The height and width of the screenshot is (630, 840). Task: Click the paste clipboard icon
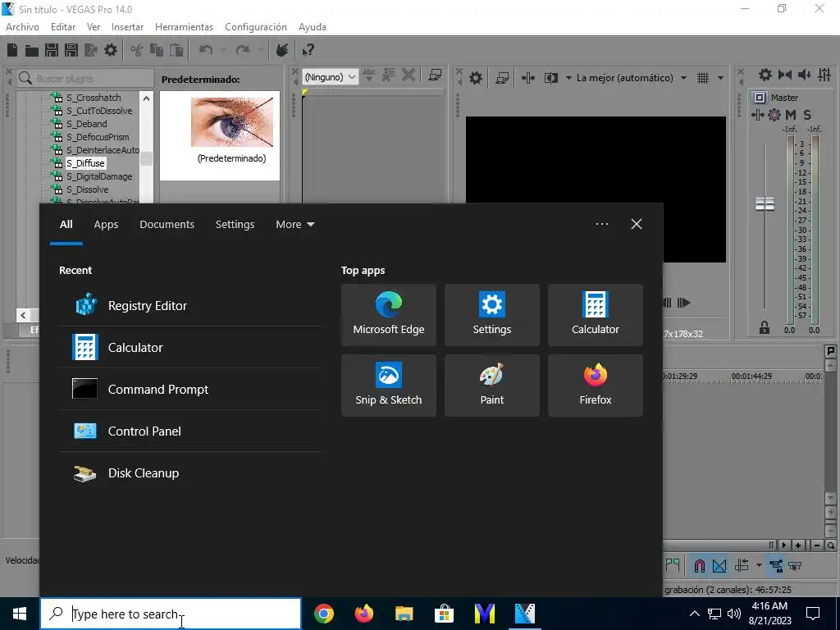click(x=176, y=50)
